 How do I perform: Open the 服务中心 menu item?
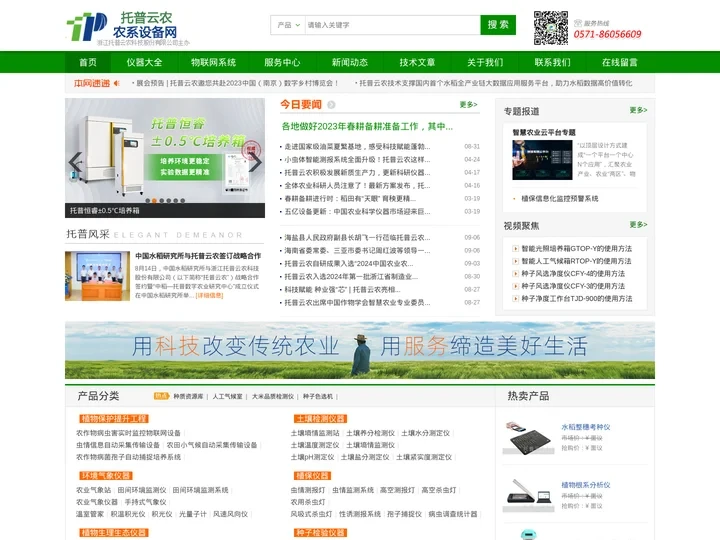282,62
